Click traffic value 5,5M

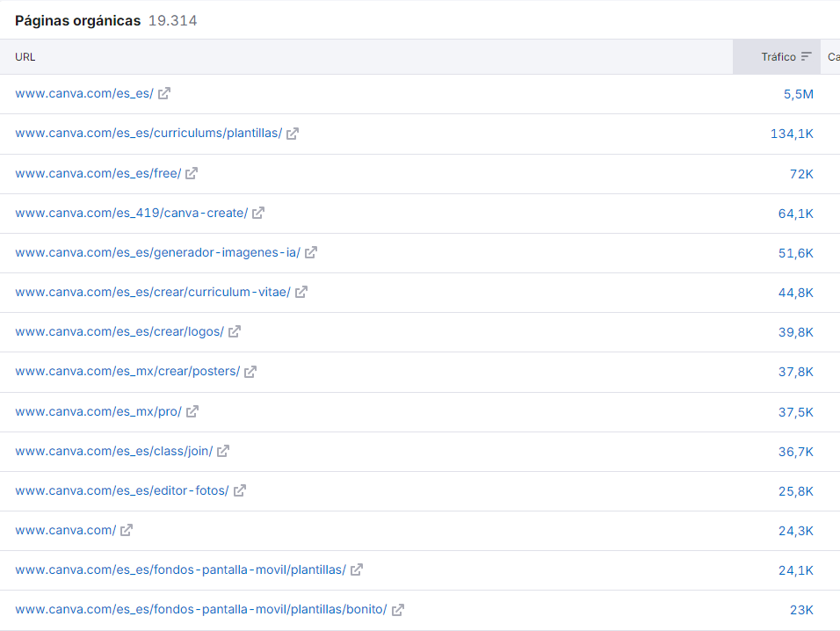798,94
